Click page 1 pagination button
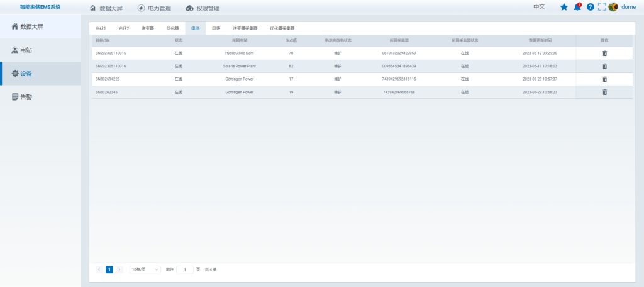Image resolution: width=644 pixels, height=287 pixels. pos(109,269)
